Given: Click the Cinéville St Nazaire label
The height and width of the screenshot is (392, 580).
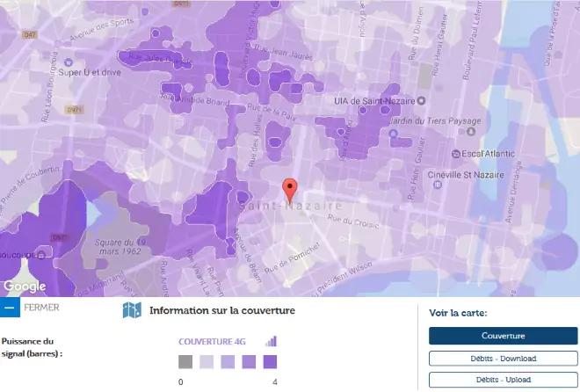Looking at the screenshot, I should point(466,175).
